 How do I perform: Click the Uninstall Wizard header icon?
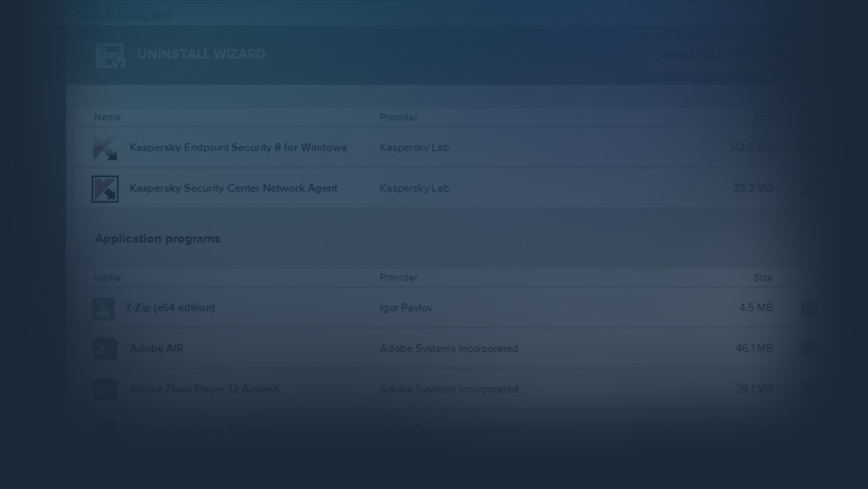click(x=110, y=55)
